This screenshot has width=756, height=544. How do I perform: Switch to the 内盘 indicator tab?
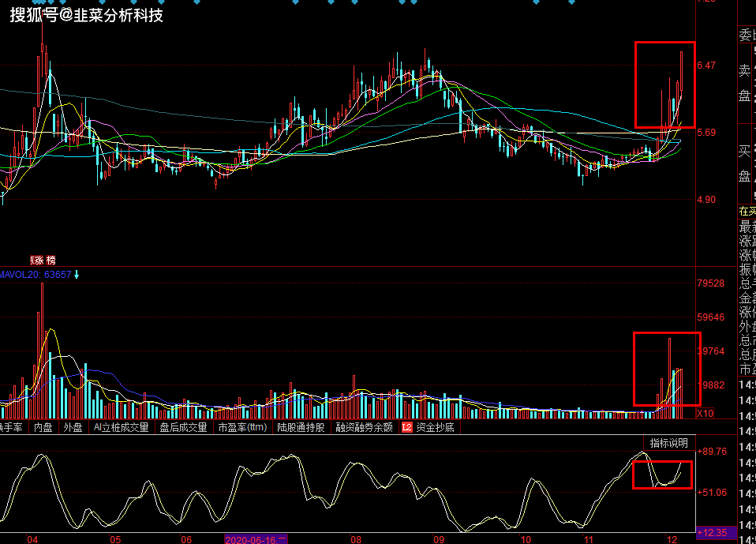pyautogui.click(x=43, y=427)
